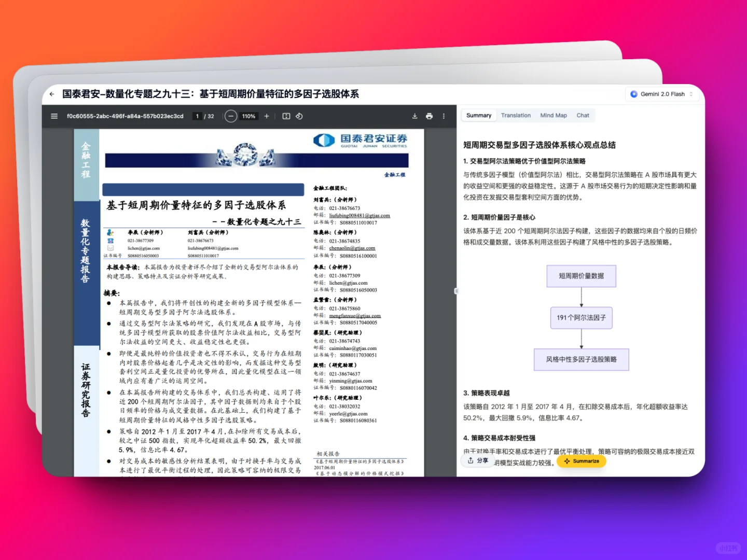Image resolution: width=747 pixels, height=560 pixels.
Task: Switch to the Translation tab
Action: click(x=516, y=115)
